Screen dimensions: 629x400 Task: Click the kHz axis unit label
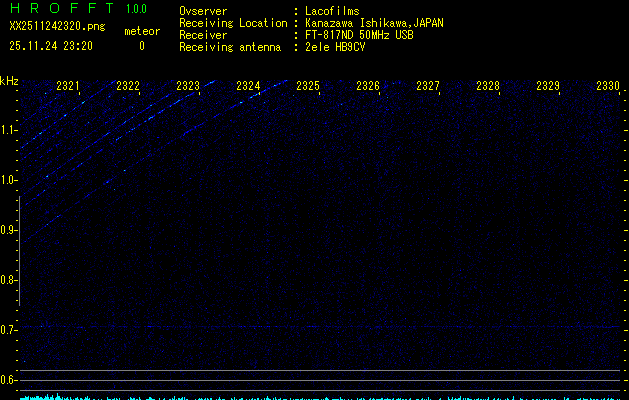(9, 81)
